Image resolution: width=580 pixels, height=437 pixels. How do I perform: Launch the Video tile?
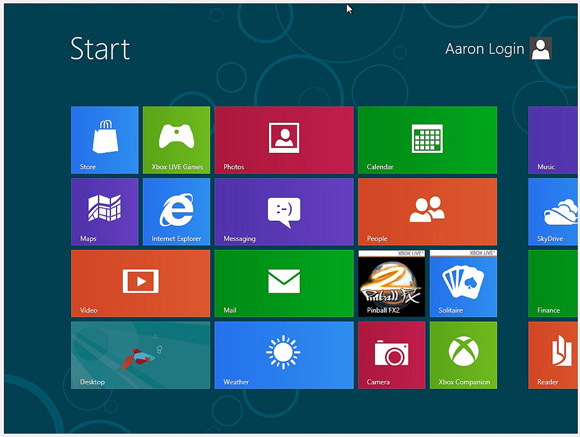coord(141,283)
